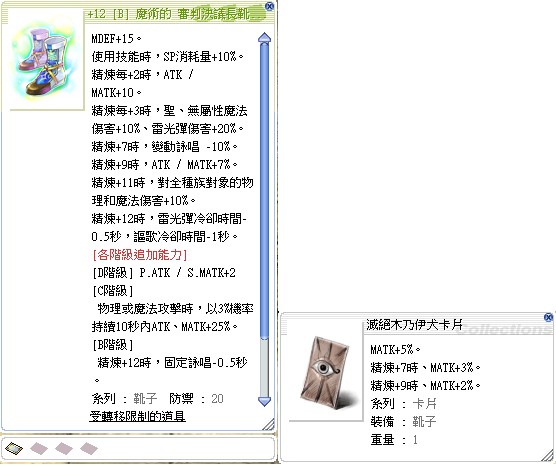
Task: Click the scrollbar up arrow
Action: point(265,39)
